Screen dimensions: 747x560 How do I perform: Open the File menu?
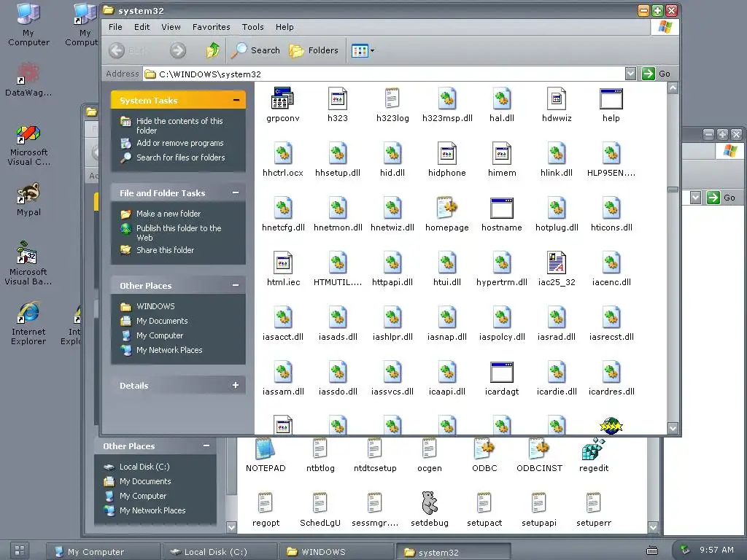click(x=115, y=27)
